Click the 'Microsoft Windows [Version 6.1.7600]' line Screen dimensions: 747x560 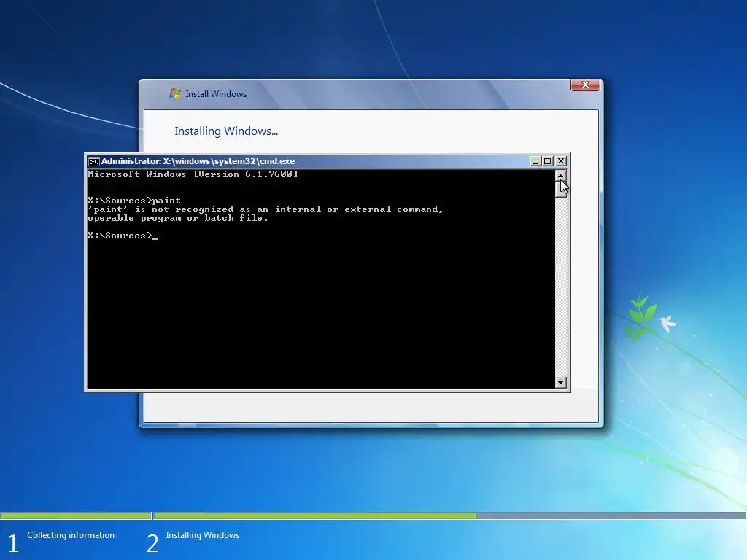tap(193, 174)
